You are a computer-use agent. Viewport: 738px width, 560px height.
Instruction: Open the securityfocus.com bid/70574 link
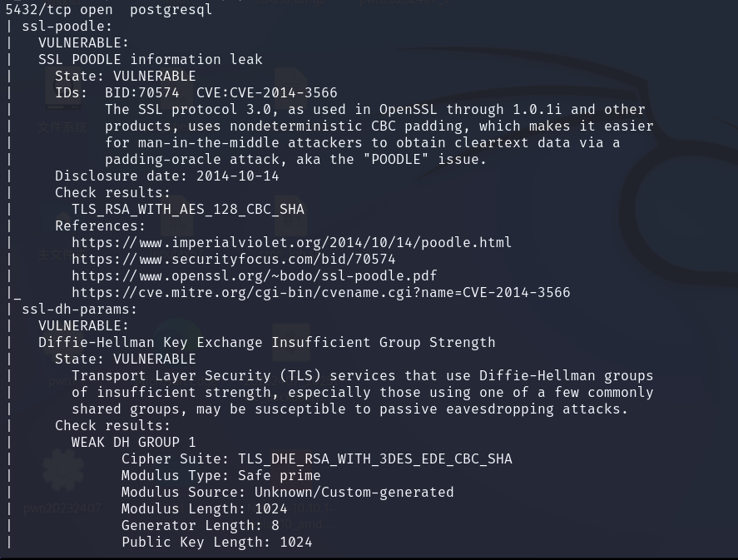point(234,260)
